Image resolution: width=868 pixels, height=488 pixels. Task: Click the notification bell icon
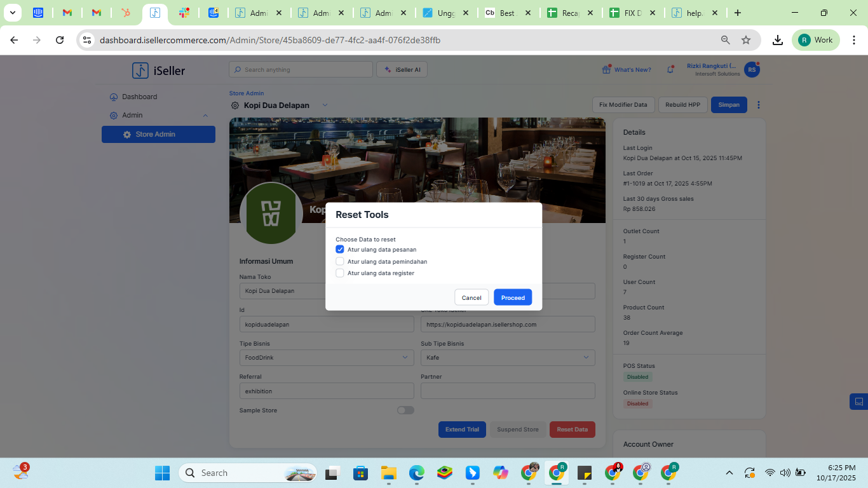(670, 70)
